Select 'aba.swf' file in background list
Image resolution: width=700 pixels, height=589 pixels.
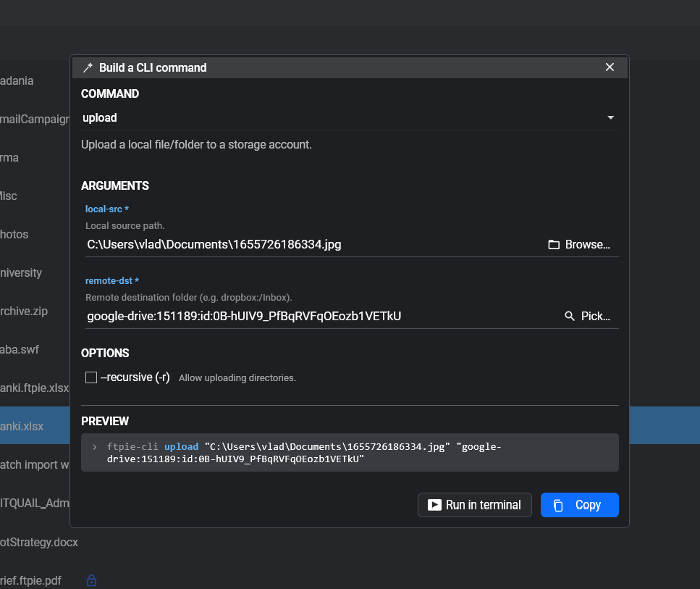pos(20,350)
